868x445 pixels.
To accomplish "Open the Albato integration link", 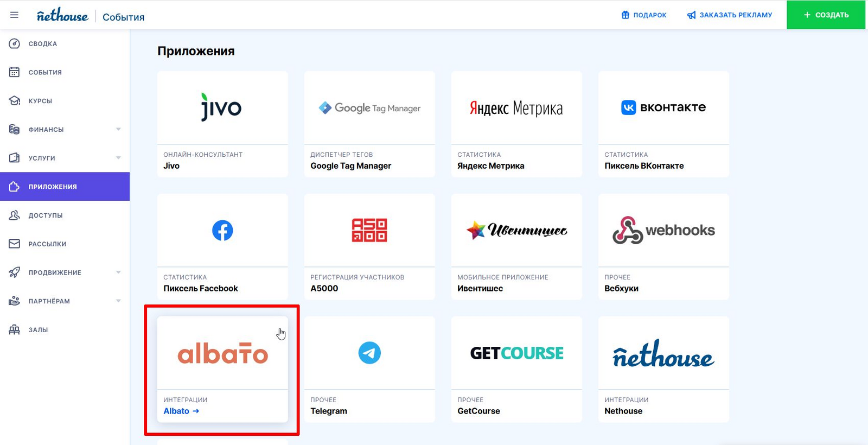I will tap(181, 411).
